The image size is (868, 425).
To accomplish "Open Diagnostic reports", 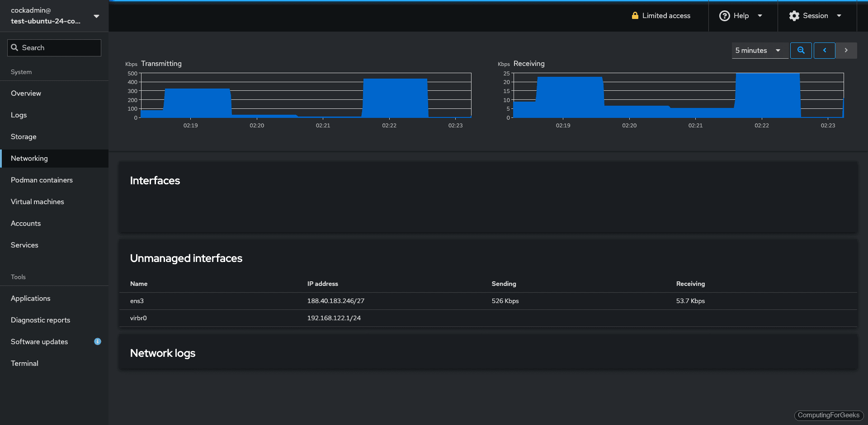I will pyautogui.click(x=40, y=319).
